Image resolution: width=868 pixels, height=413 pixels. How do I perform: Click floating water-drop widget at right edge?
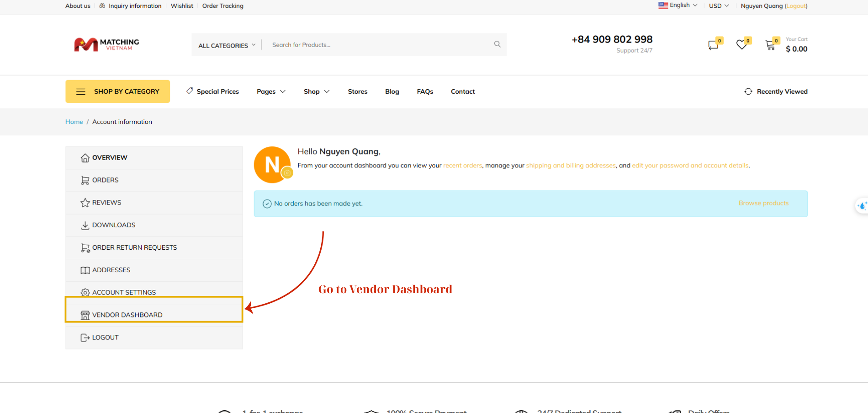pos(862,206)
